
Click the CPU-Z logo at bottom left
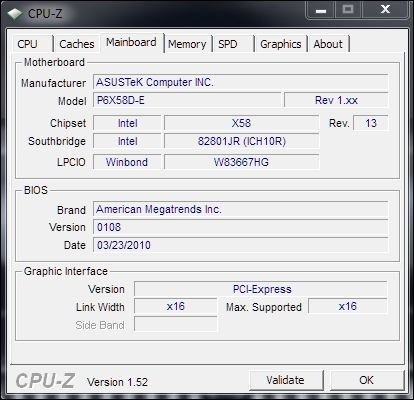pyautogui.click(x=45, y=381)
